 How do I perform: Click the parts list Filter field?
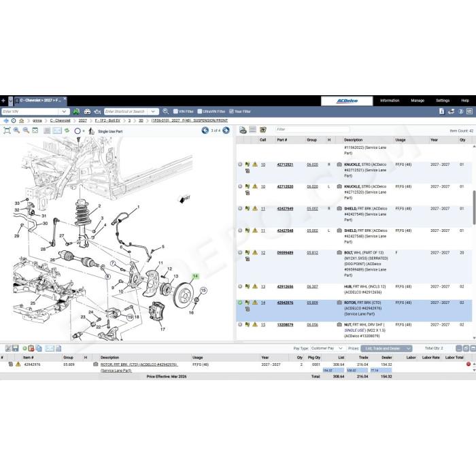pos(312,129)
